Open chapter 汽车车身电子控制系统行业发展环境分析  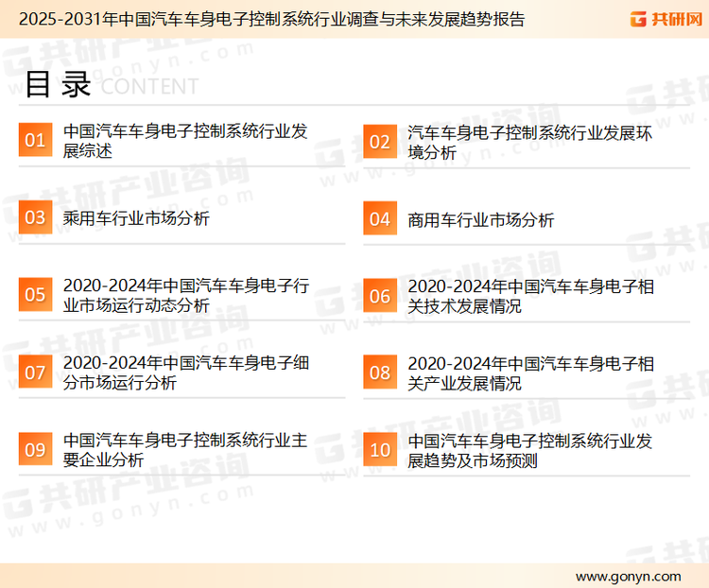pyautogui.click(x=530, y=143)
